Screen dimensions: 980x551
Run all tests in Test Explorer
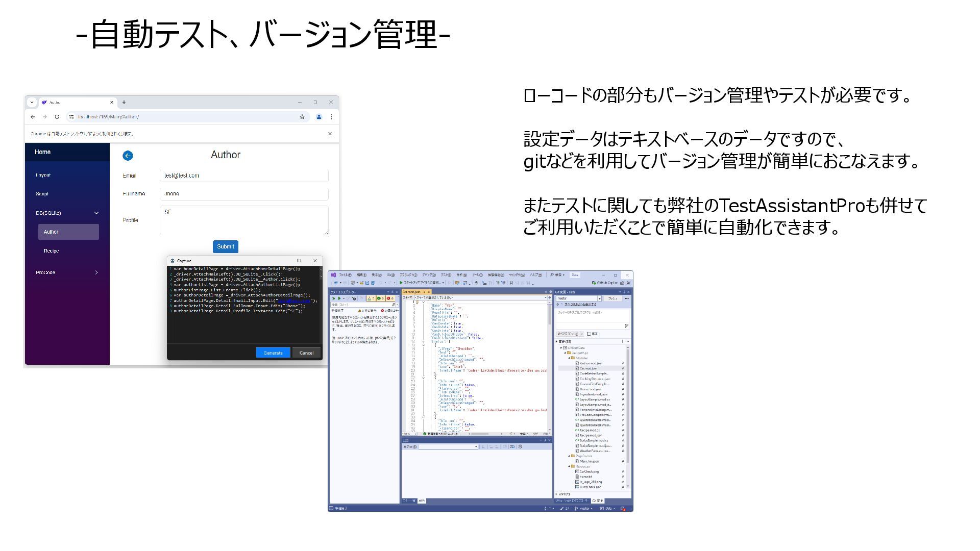(x=334, y=298)
